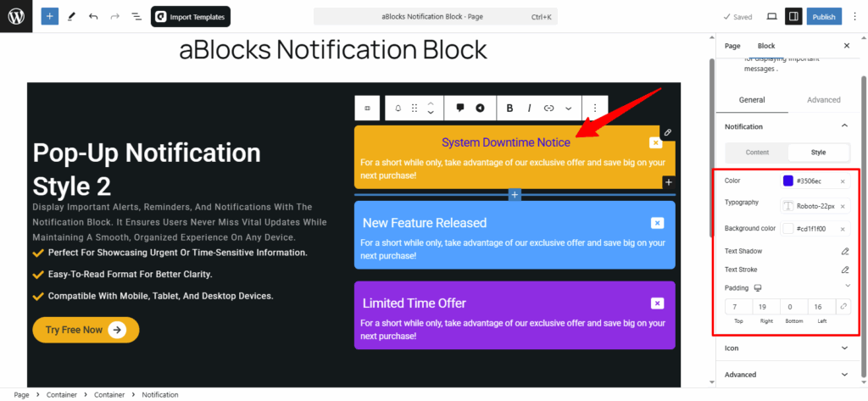Open the Document Overview list view

click(136, 17)
